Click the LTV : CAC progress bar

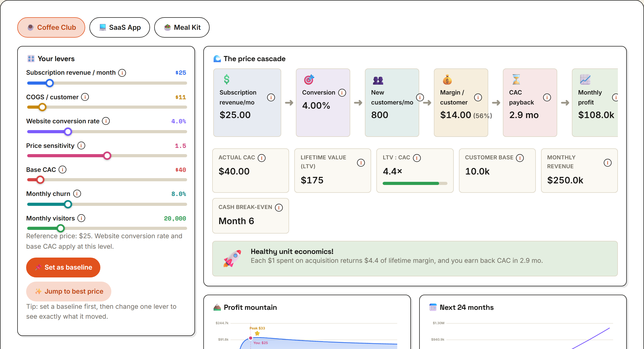415,184
